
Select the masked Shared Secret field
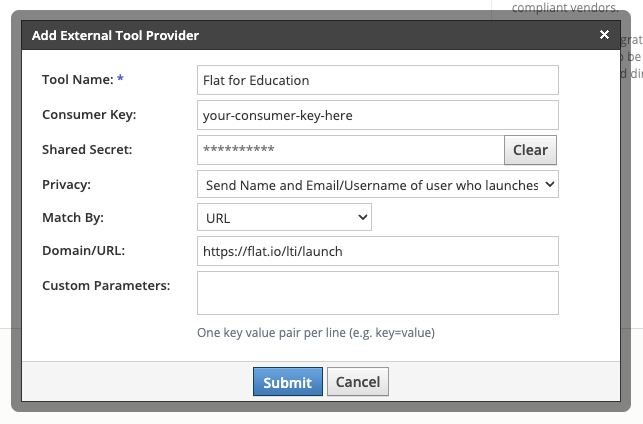pos(350,150)
